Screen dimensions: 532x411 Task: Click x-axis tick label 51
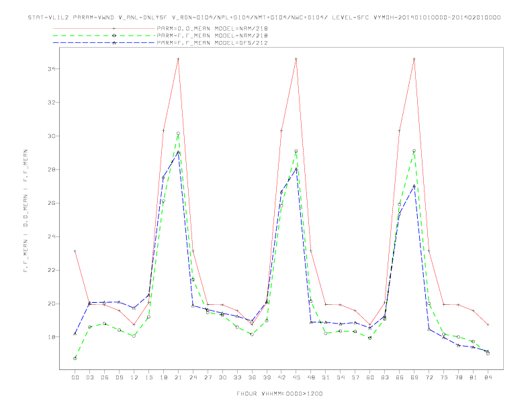coord(326,377)
